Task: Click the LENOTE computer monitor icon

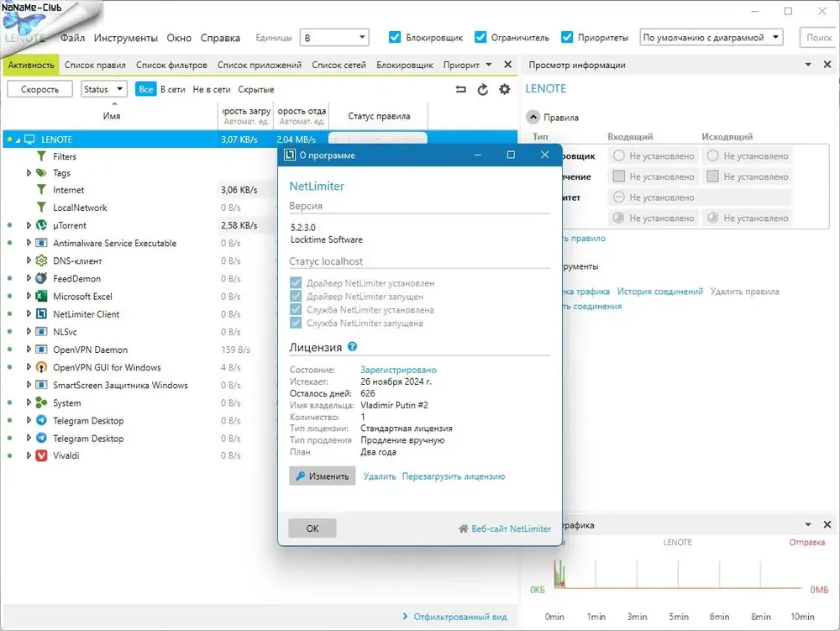Action: point(30,139)
